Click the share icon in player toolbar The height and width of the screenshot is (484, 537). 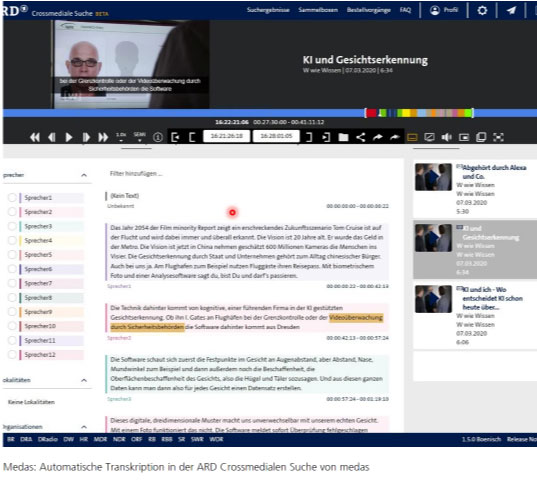pyautogui.click(x=360, y=137)
